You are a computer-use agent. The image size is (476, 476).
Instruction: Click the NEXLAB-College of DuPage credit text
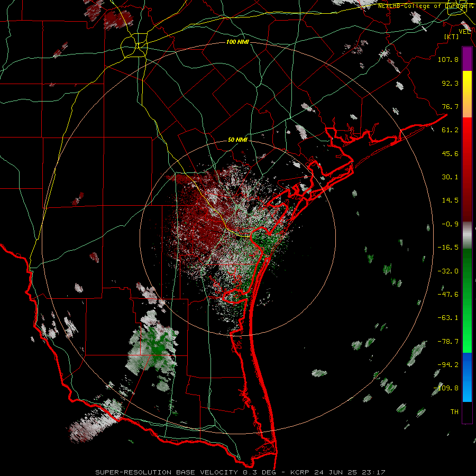pos(425,6)
